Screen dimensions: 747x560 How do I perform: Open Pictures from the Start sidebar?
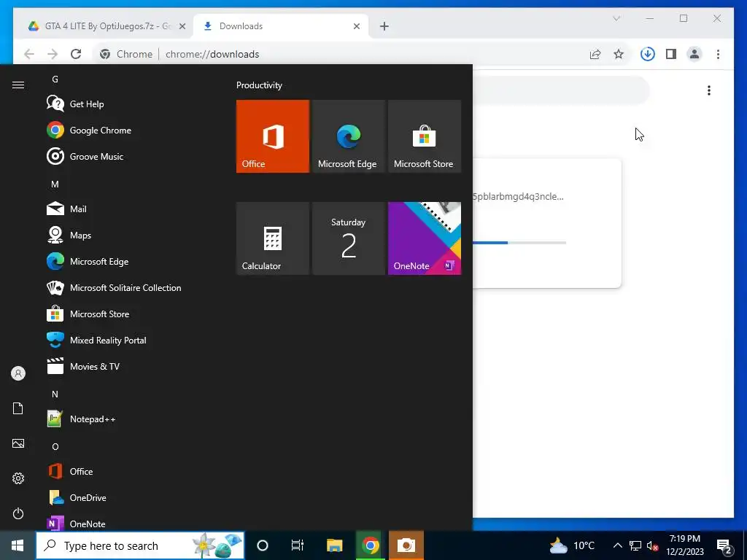pos(18,443)
